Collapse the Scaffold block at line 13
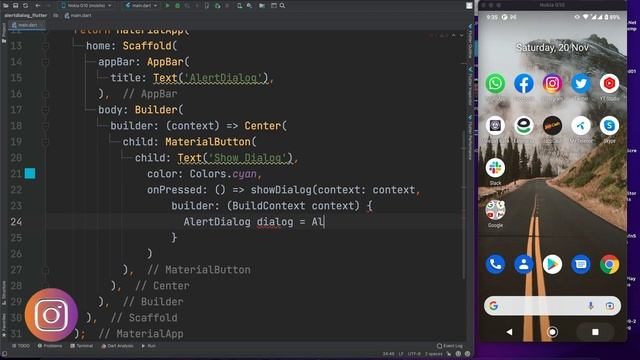The height and width of the screenshot is (360, 640). click(45, 46)
